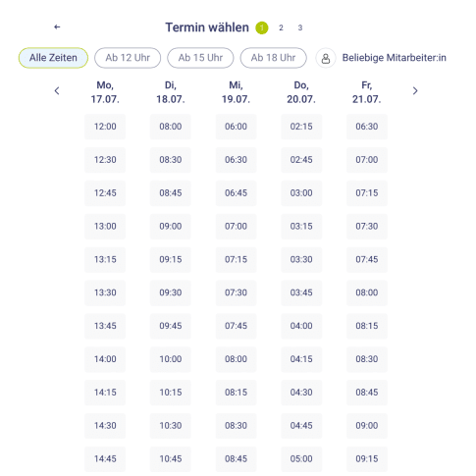Click the employee person icon

pos(326,58)
